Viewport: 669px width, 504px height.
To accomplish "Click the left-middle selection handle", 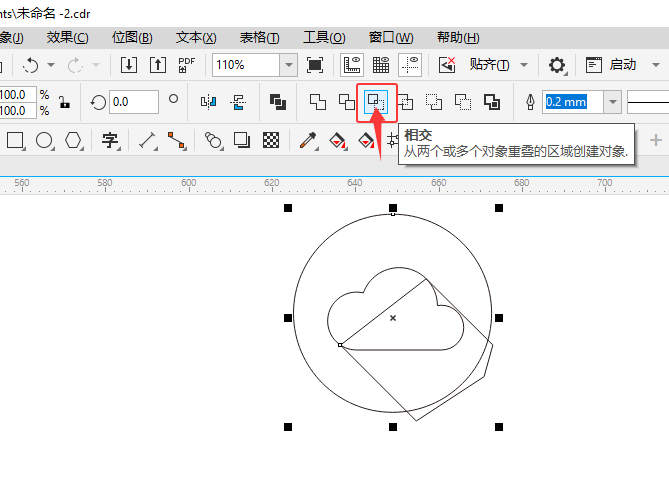I will point(288,318).
